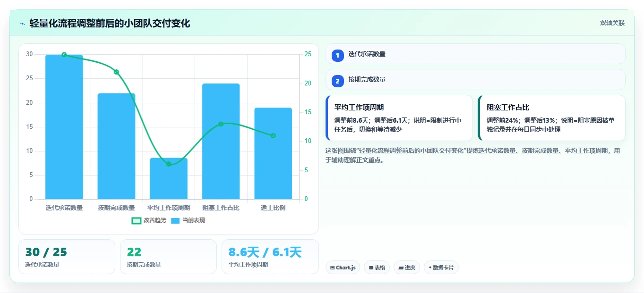Click the 数据卡片 tag chip

pos(441,268)
